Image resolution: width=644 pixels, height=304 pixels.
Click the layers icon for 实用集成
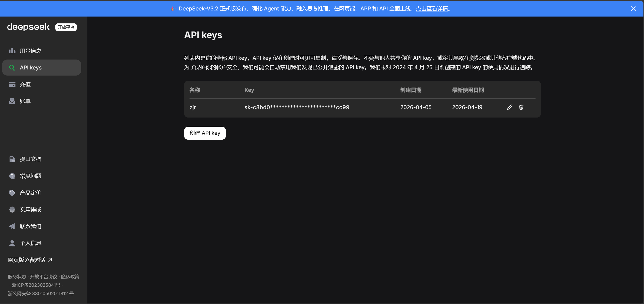pos(12,210)
